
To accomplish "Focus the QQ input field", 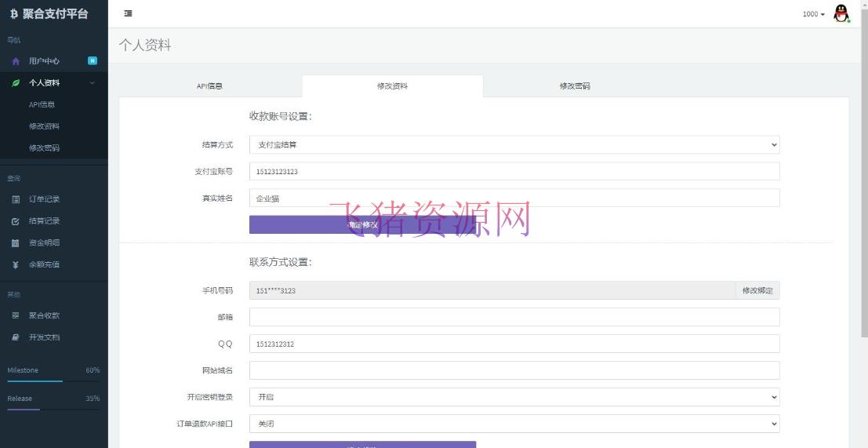I will [514, 344].
